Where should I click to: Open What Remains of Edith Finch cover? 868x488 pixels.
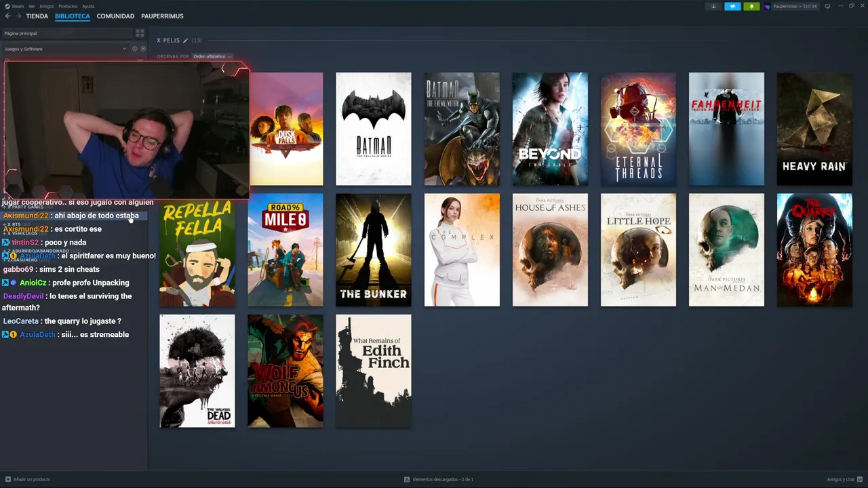pyautogui.click(x=374, y=371)
